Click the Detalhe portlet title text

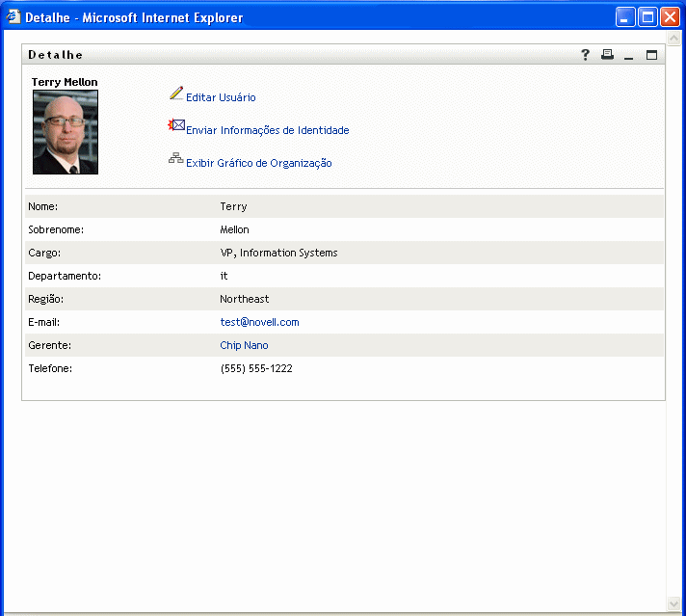(x=55, y=55)
